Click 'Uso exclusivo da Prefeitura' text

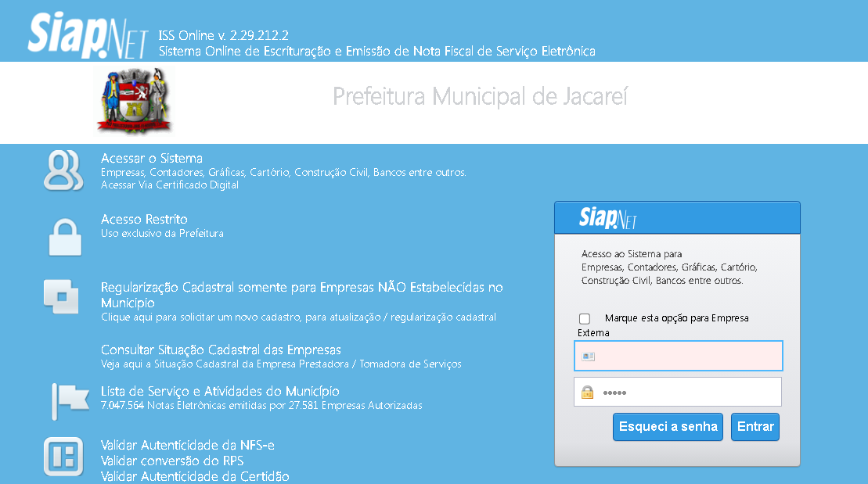tap(162, 234)
